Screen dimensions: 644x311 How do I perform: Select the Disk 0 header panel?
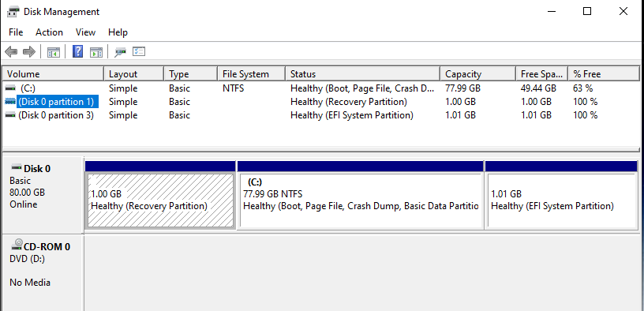point(43,194)
